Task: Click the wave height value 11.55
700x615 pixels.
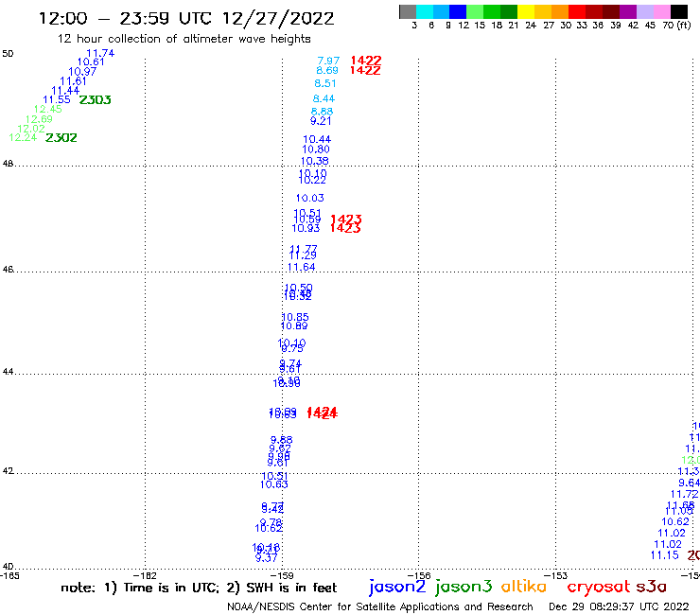Action: click(57, 99)
